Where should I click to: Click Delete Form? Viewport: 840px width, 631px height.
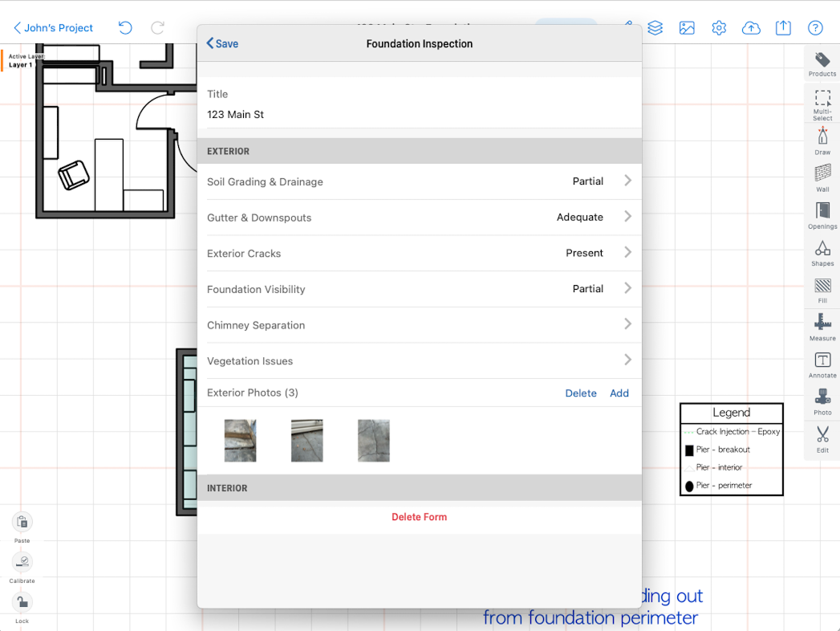(x=419, y=517)
